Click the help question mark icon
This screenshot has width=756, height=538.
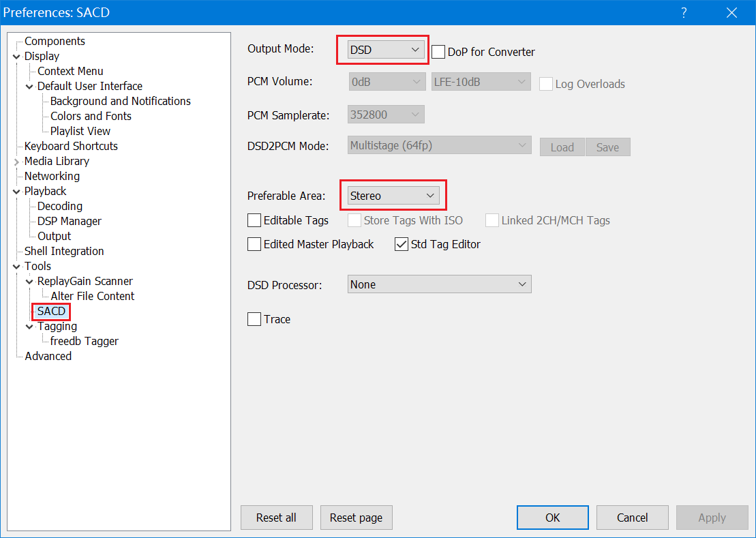click(684, 12)
